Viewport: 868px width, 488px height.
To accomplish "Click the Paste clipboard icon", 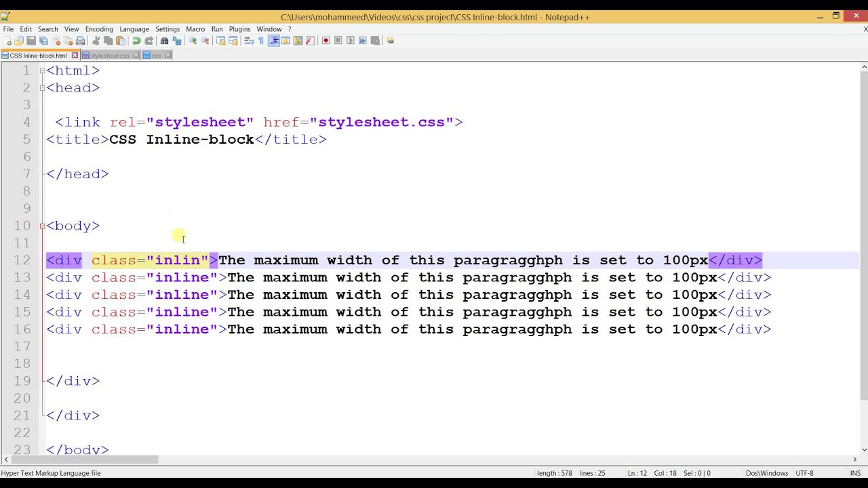I will tap(120, 41).
